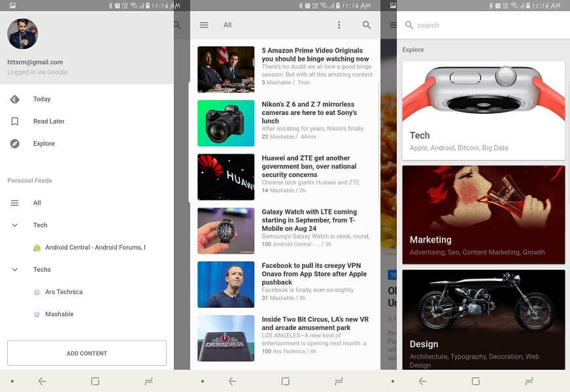
Task: Tap Android home button on right screen
Action: [475, 381]
